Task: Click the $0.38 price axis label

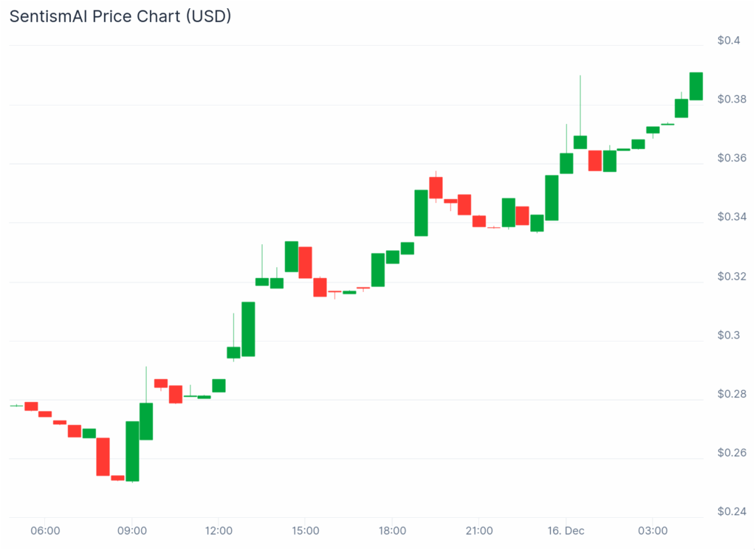Action: pos(732,99)
